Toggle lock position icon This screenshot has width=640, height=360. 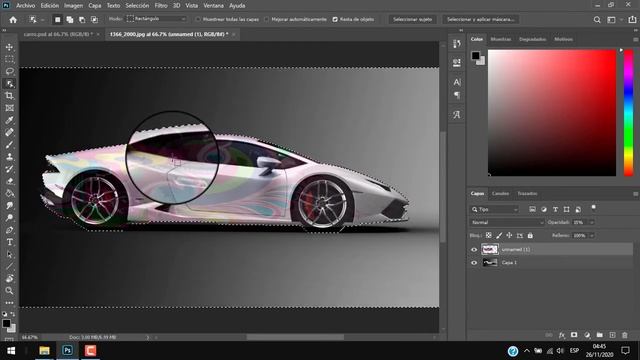click(x=509, y=236)
